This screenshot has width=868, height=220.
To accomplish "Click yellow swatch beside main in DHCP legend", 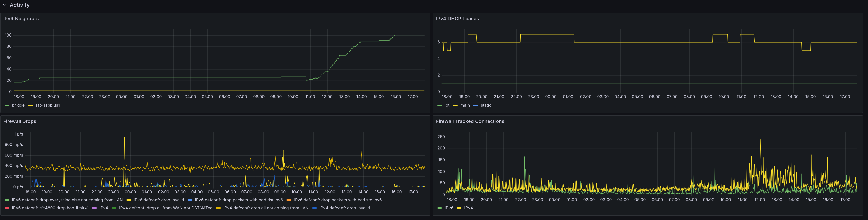I will (x=455, y=105).
